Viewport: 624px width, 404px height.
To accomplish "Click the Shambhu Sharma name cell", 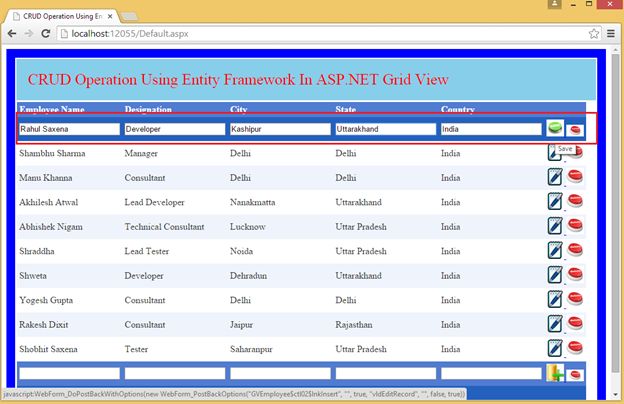I will (x=52, y=153).
